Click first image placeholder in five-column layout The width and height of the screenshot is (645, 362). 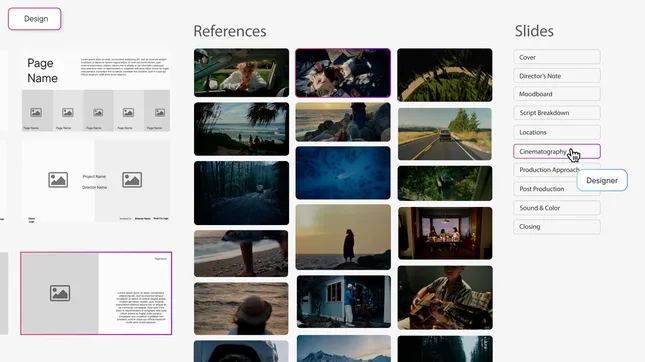point(36,112)
